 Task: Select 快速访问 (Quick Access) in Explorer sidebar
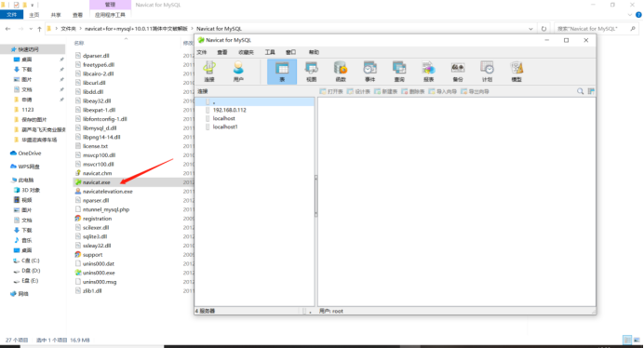[28, 49]
